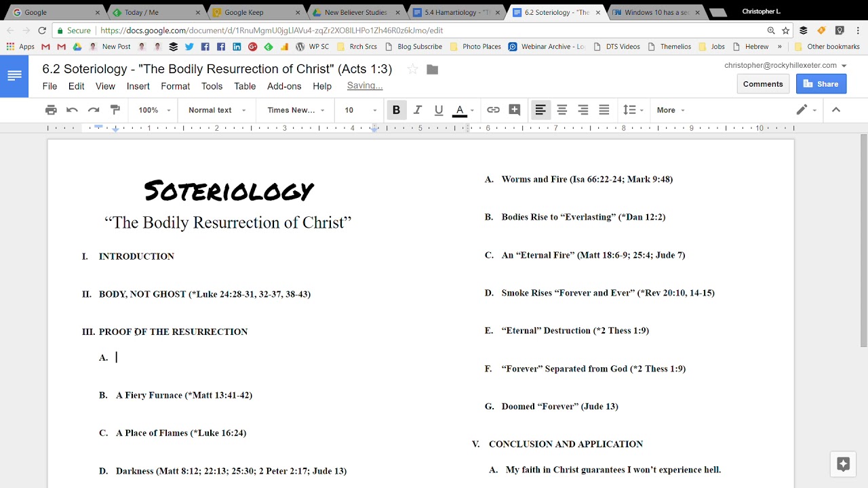Open the Add-ons menu
Viewport: 868px width, 488px height.
[284, 86]
